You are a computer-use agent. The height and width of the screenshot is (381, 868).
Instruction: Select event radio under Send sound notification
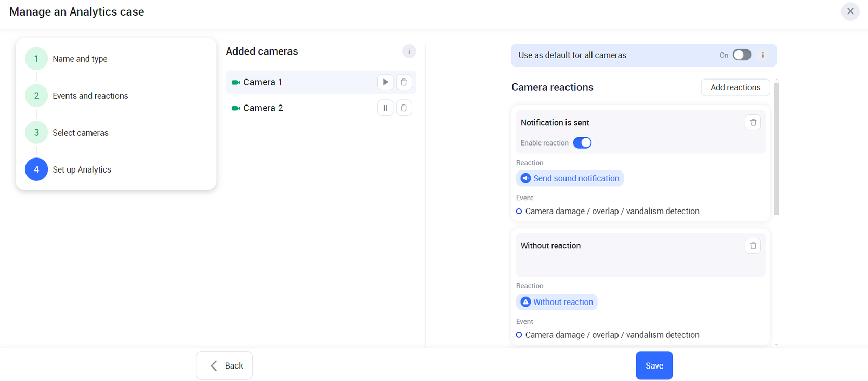(x=519, y=212)
